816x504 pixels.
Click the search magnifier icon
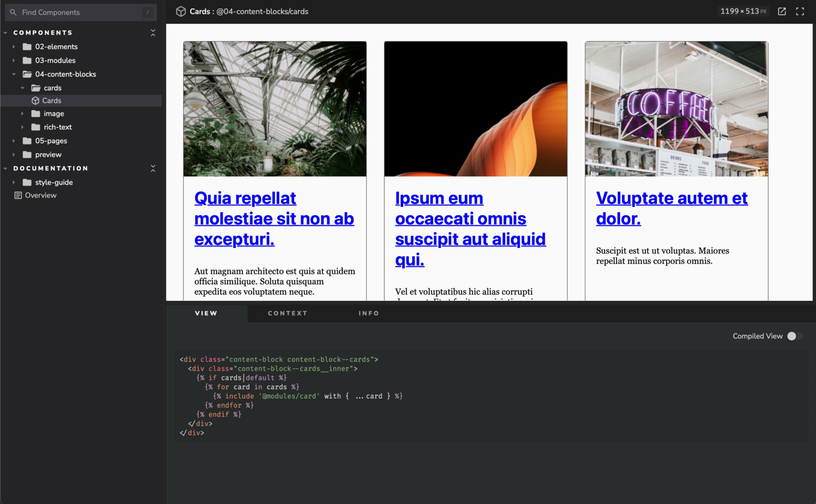coord(13,12)
